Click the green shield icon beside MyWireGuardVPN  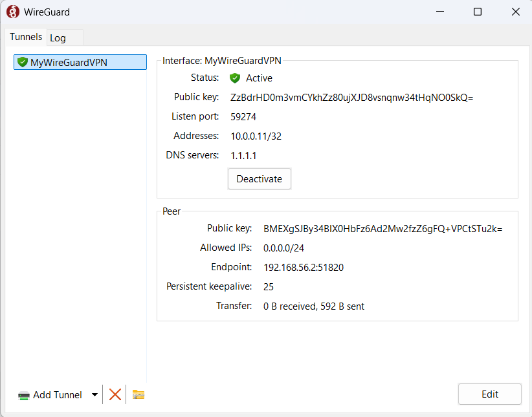[x=23, y=62]
